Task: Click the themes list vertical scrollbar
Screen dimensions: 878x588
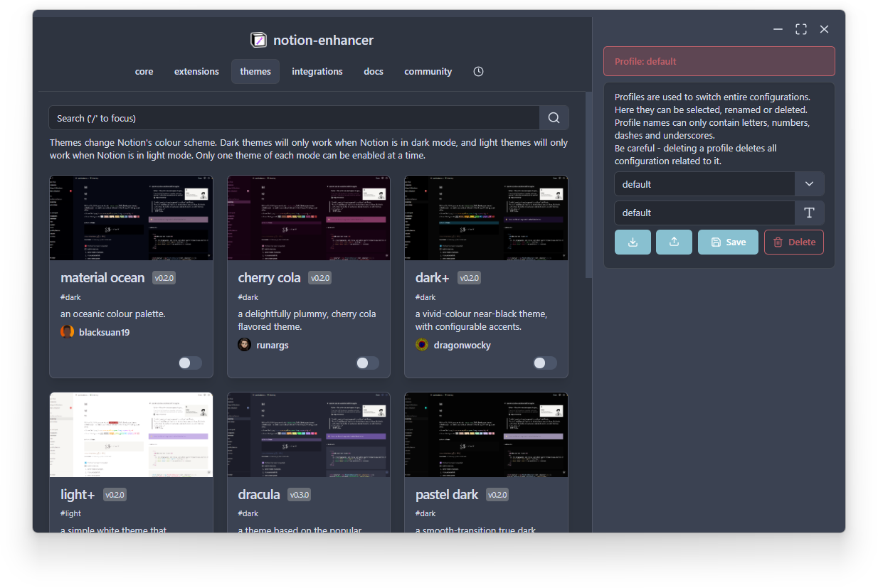Action: pos(588,185)
